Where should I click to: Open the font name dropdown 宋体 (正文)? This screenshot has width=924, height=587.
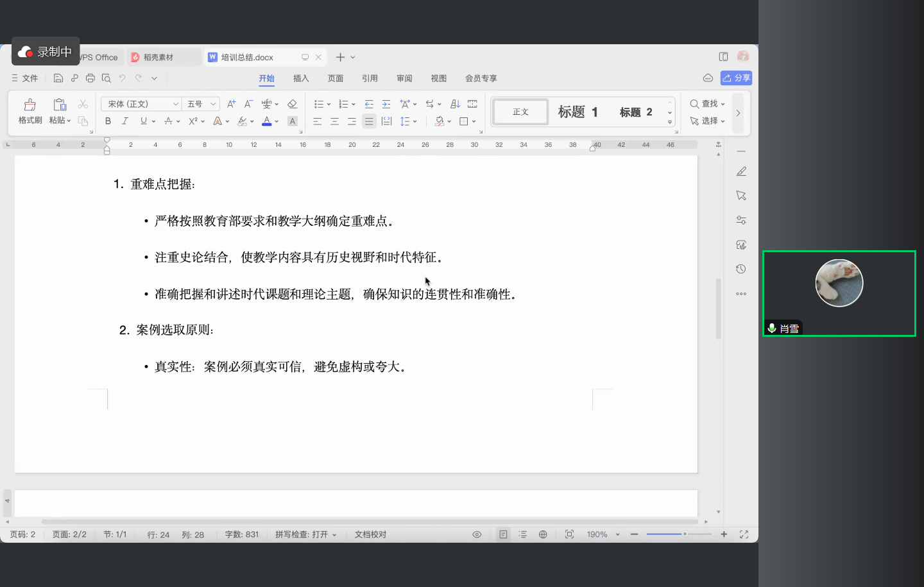[141, 104]
